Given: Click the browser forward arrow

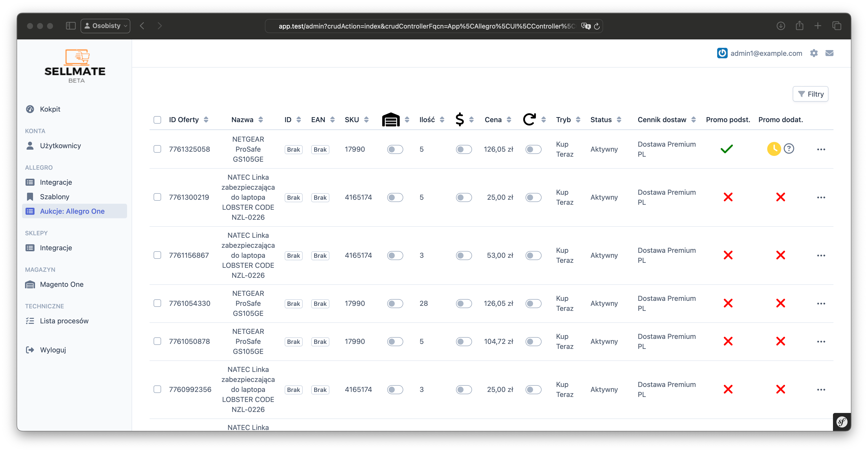Looking at the screenshot, I should tap(159, 26).
